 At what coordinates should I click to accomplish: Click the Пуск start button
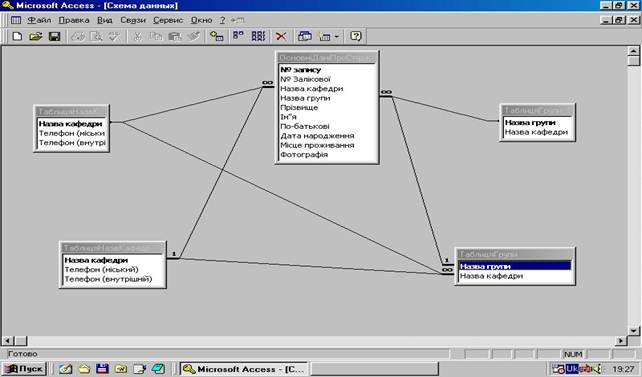(24, 369)
